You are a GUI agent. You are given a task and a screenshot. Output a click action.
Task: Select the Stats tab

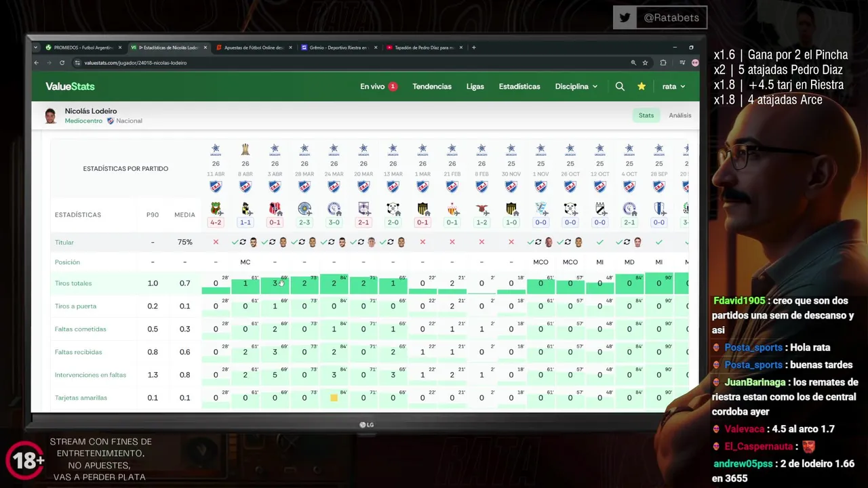646,115
